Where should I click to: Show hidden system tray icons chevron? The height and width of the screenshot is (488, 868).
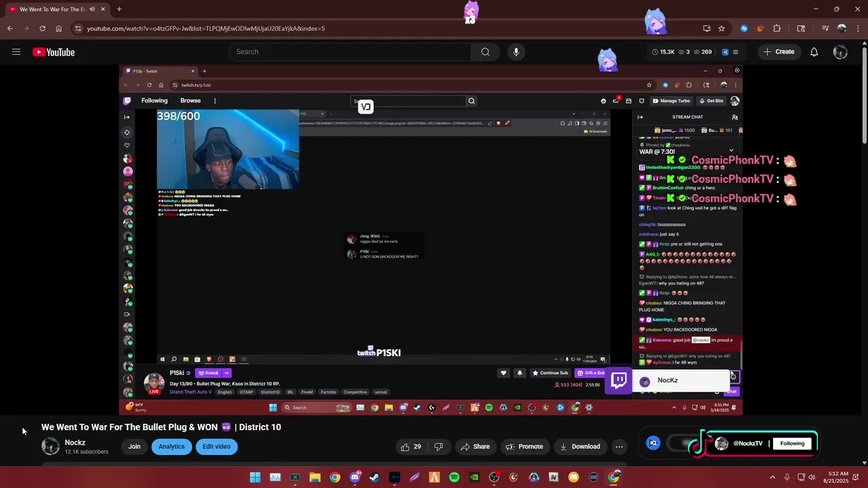pyautogui.click(x=772, y=477)
